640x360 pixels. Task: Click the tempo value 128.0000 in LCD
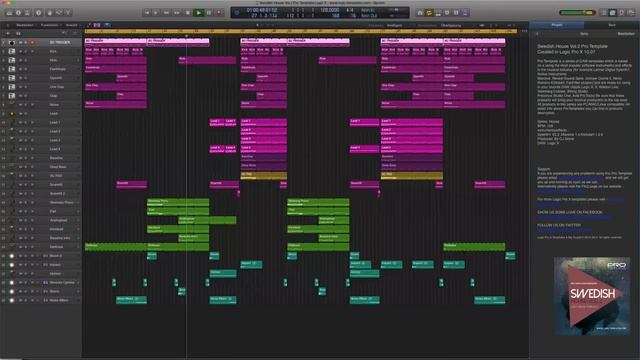(x=329, y=10)
